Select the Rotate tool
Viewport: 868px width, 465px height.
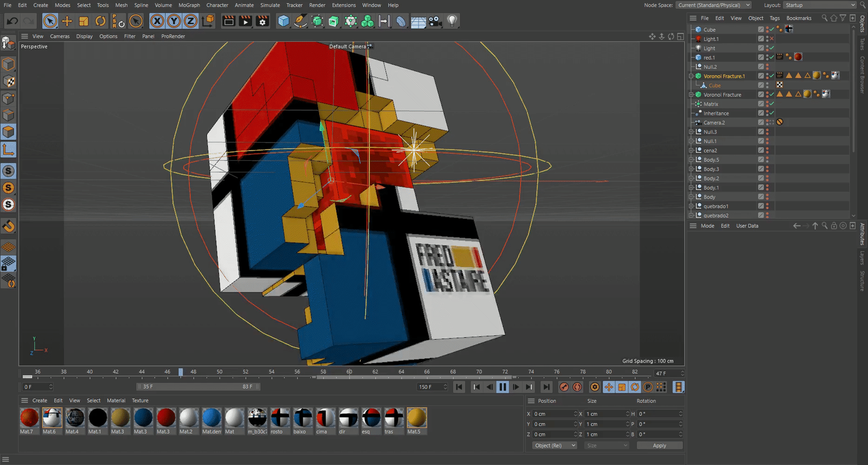tap(100, 21)
